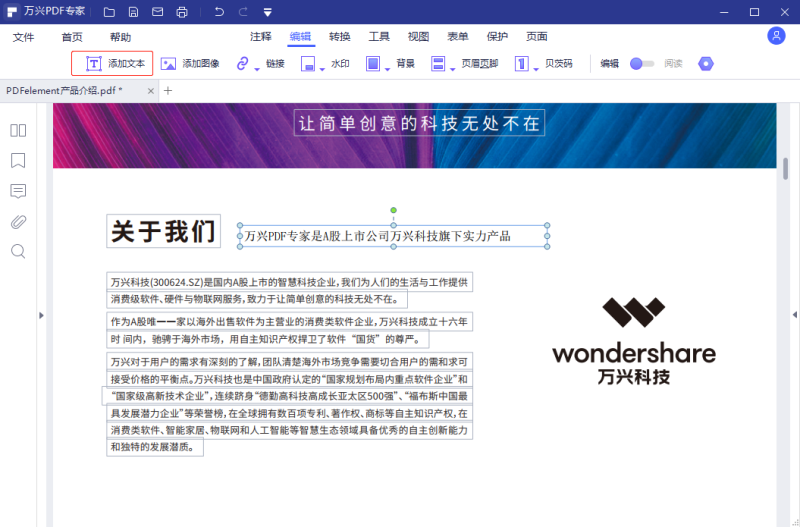Open file folder icon in title bar
The image size is (800, 527).
click(109, 12)
